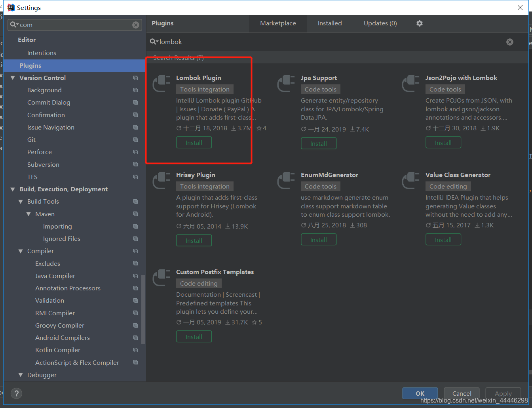Focus the settings search input field

[75, 25]
